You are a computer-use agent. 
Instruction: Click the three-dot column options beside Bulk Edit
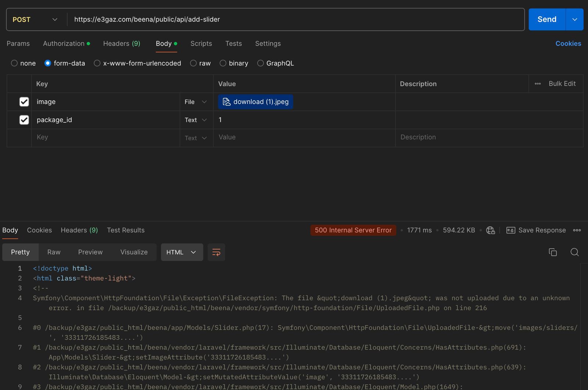coord(538,84)
